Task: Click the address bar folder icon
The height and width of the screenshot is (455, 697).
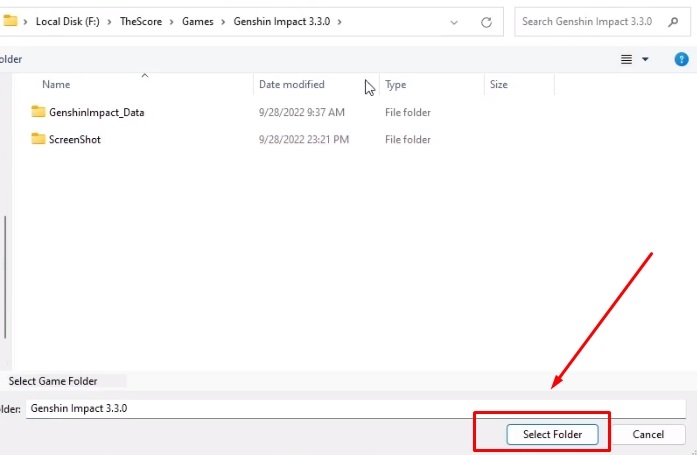Action: coord(10,20)
